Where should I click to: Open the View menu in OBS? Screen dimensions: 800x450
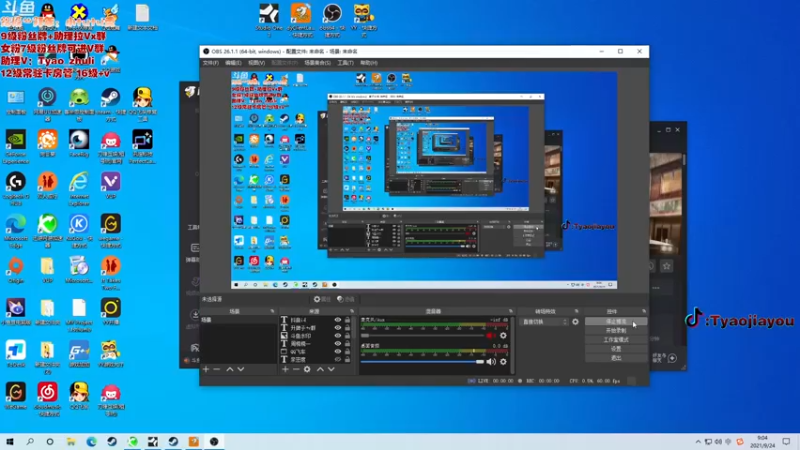256,63
